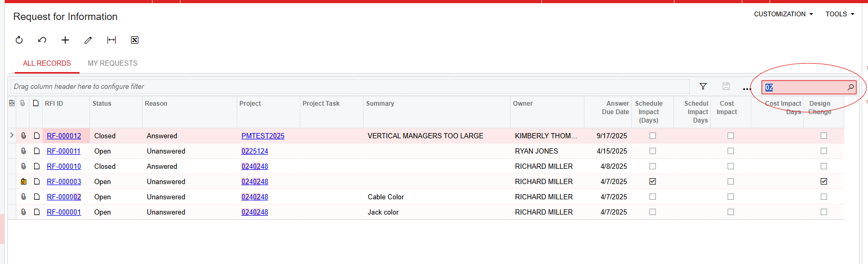
Task: Enable Cost Impact checkbox for RF-000011
Action: pyautogui.click(x=731, y=151)
